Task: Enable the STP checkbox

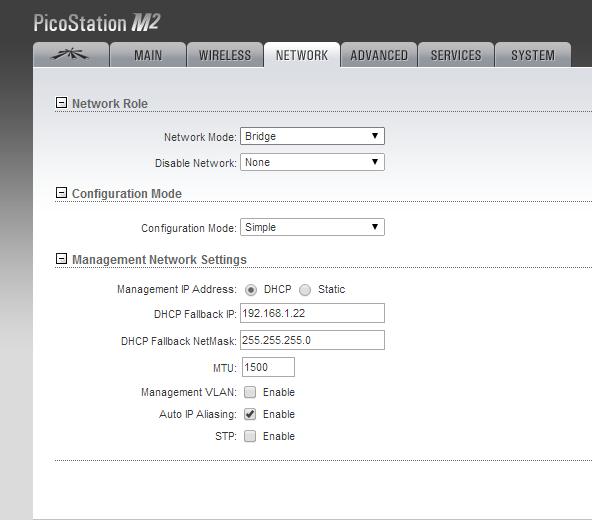Action: coord(250,436)
